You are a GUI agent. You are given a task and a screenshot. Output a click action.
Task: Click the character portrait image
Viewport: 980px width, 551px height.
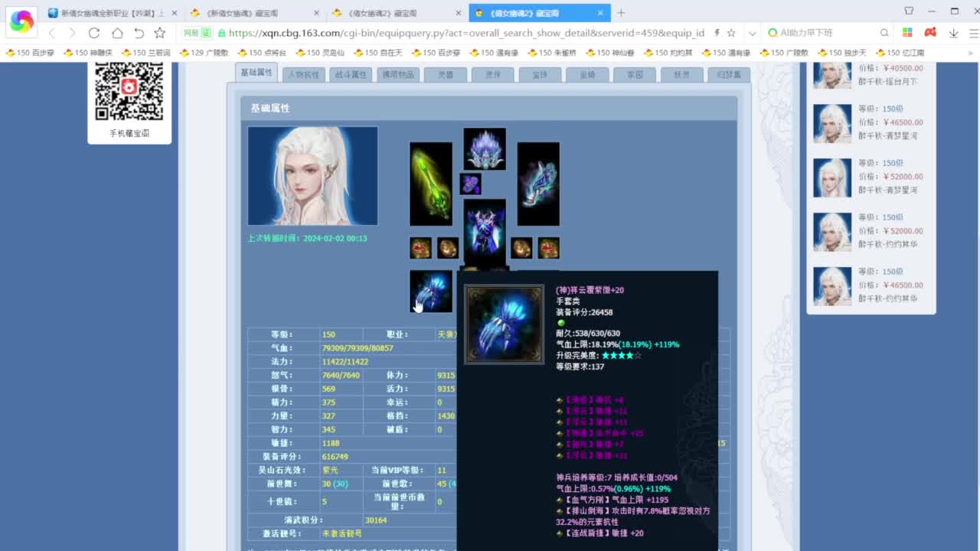coord(312,176)
